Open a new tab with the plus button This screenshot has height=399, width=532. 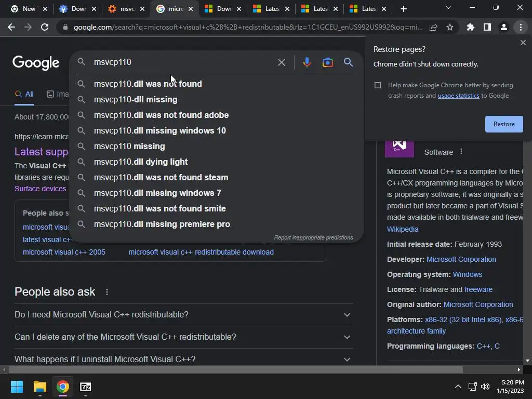(403, 9)
